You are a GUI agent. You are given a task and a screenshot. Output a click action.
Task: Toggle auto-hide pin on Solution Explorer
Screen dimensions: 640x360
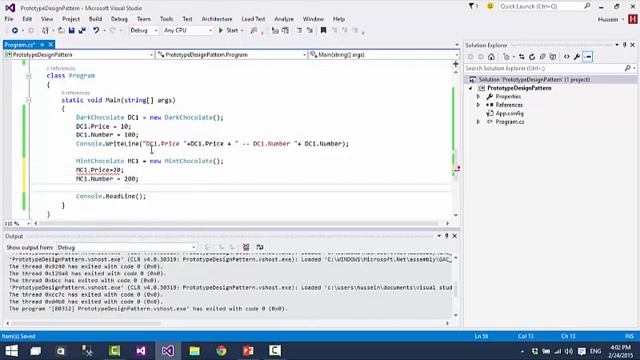click(x=624, y=45)
